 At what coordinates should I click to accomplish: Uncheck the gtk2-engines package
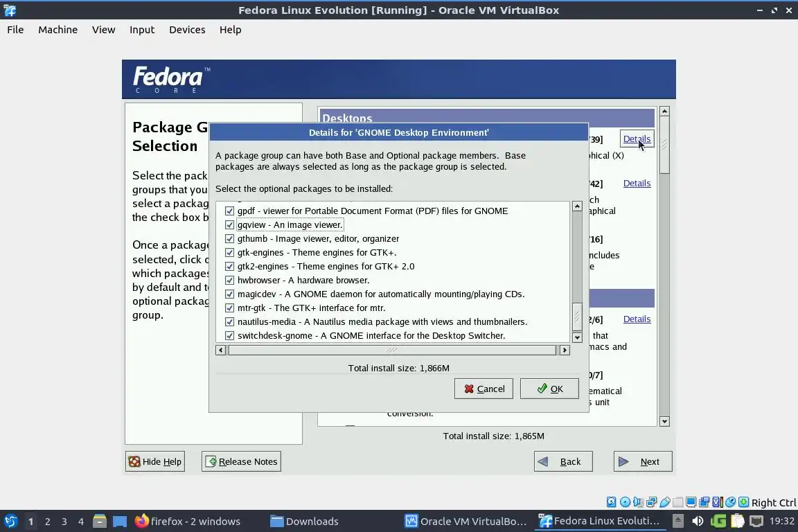click(x=229, y=266)
